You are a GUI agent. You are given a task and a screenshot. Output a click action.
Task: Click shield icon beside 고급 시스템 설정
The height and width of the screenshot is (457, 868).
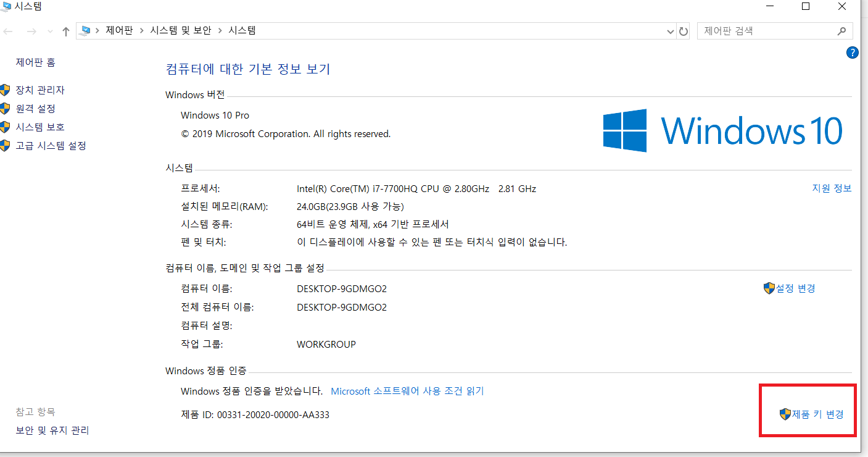click(x=6, y=146)
